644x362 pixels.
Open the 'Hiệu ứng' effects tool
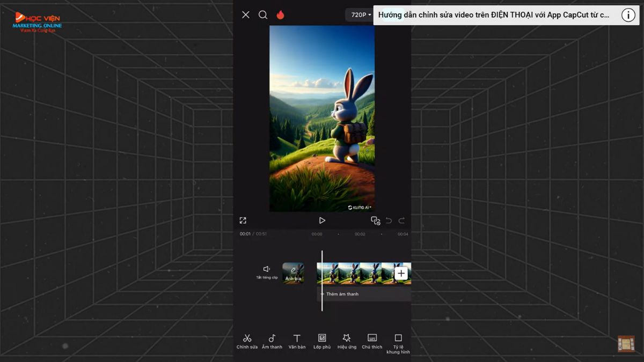coord(347,341)
